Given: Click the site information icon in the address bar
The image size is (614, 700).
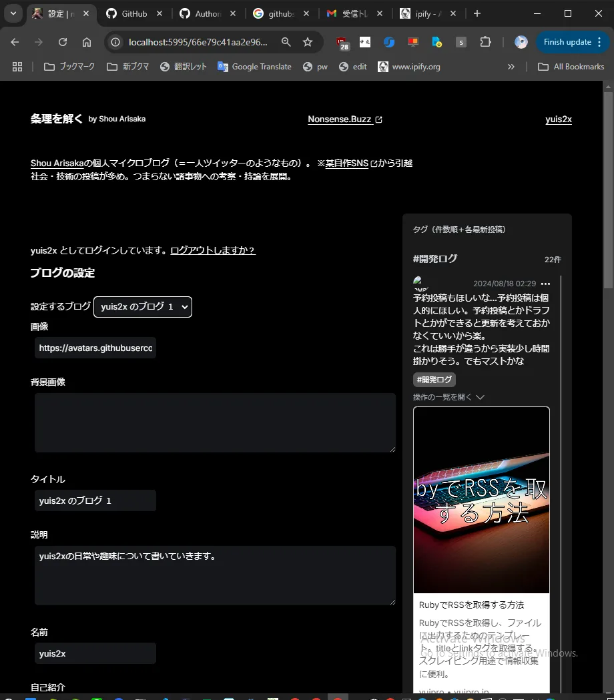Looking at the screenshot, I should (x=115, y=42).
